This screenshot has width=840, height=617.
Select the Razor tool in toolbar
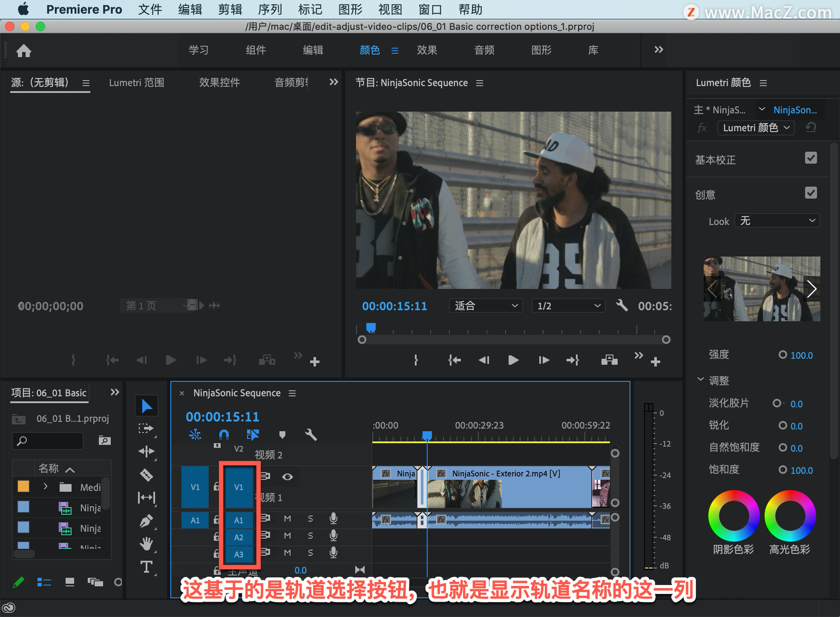coord(146,475)
